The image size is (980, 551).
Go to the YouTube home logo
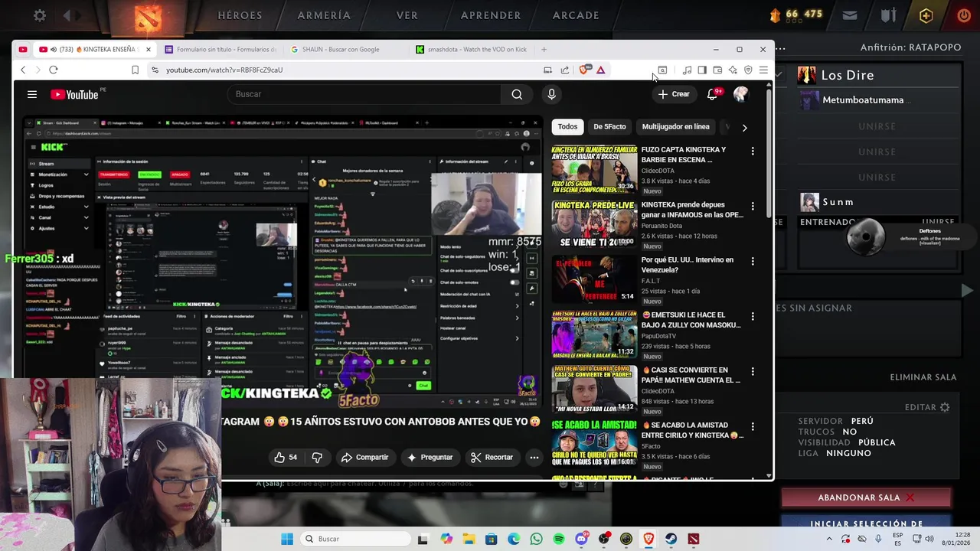pos(75,94)
